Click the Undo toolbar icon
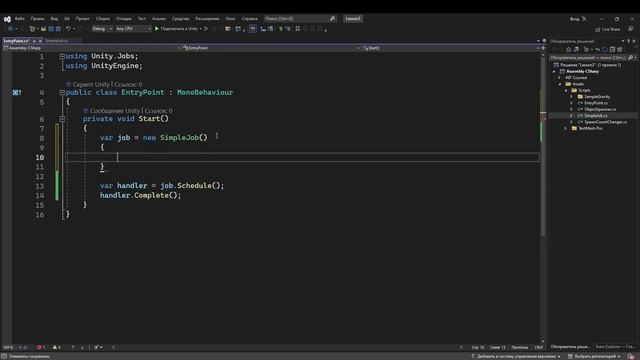The width and height of the screenshot is (640, 360). [68, 29]
